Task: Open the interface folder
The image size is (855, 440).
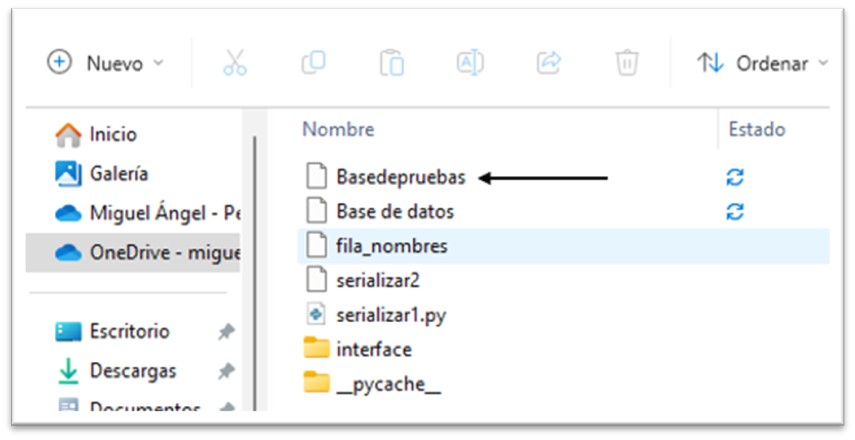Action: [374, 349]
